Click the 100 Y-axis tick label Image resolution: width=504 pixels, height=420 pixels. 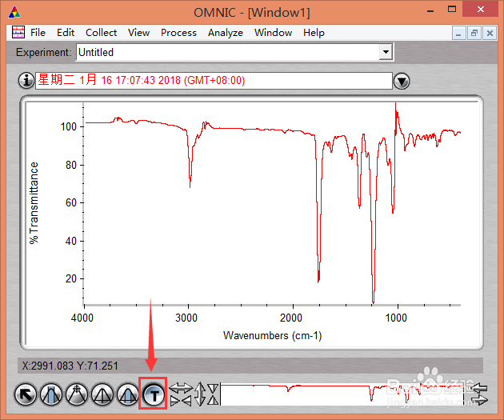click(x=69, y=126)
